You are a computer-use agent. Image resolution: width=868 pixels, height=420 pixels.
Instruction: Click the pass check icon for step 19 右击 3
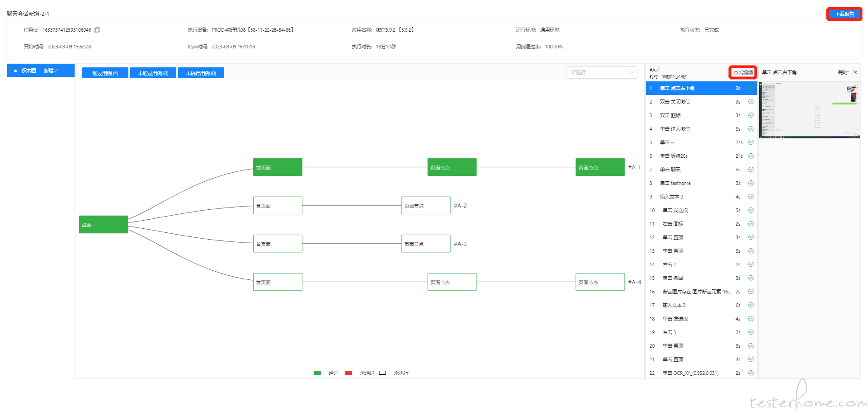tap(750, 332)
